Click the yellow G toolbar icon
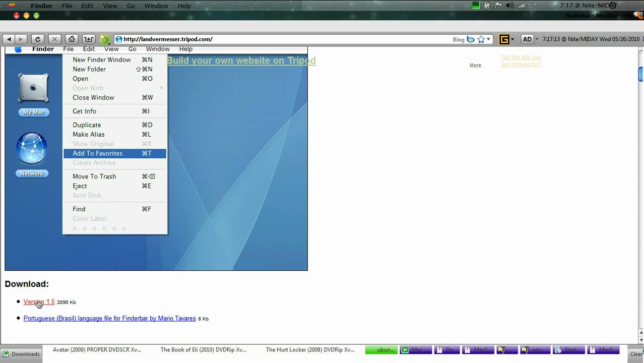Screen dimensions: 644x363 [x=504, y=39]
